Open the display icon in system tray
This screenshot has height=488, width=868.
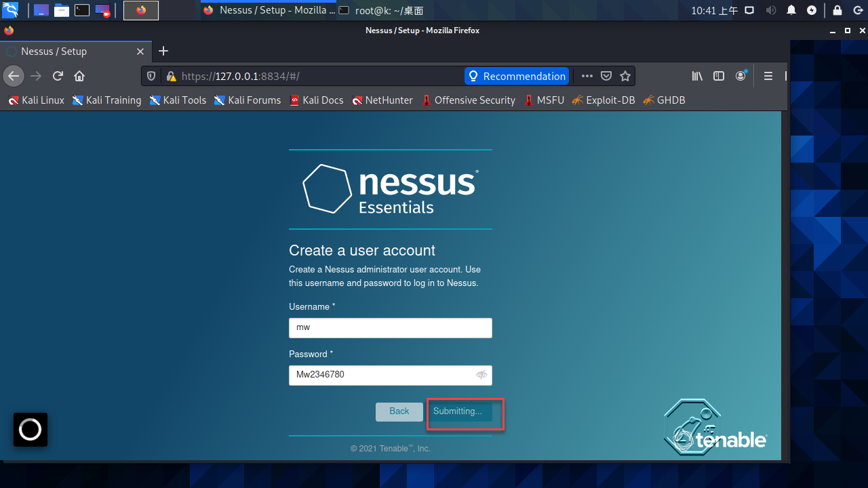[x=749, y=10]
